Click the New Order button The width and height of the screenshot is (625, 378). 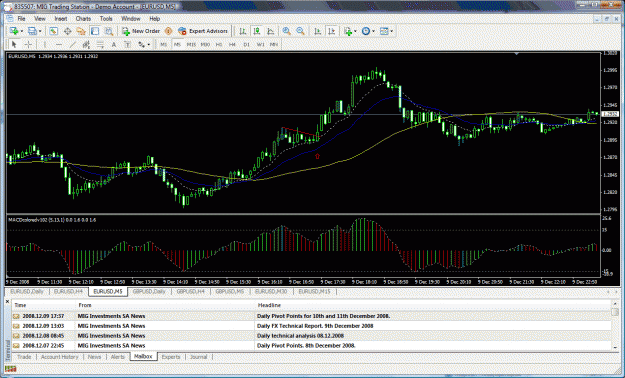point(141,31)
